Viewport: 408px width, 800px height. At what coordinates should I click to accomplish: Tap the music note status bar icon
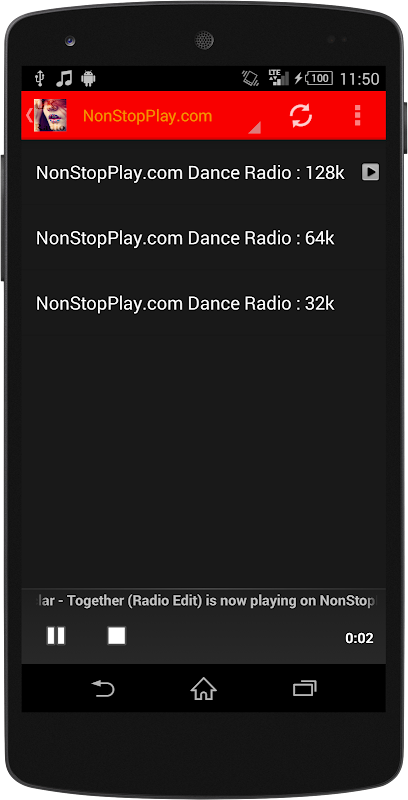pyautogui.click(x=64, y=78)
